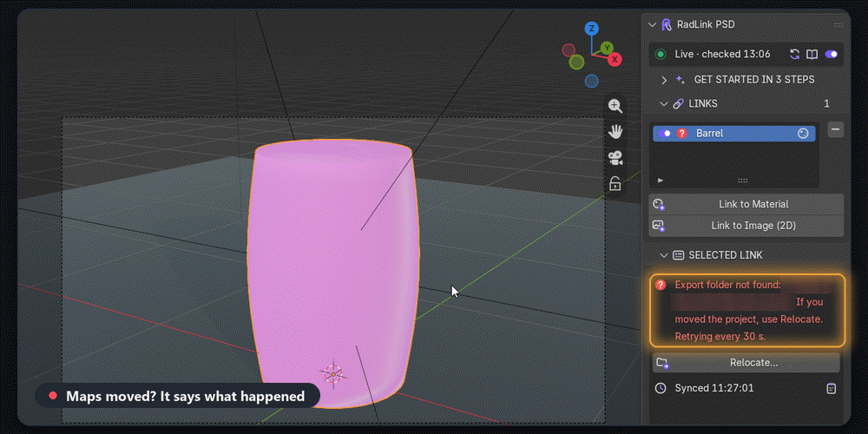Click the sparkle icon beside Get Started

680,80
